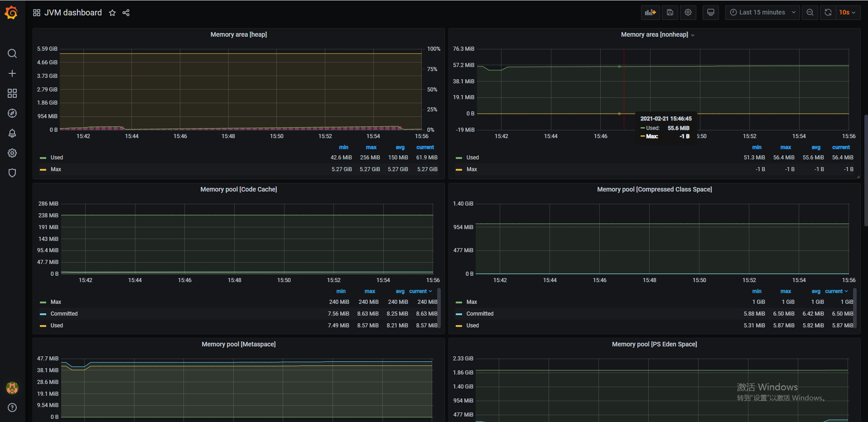
Task: Open the Alerting bell icon
Action: (12, 133)
